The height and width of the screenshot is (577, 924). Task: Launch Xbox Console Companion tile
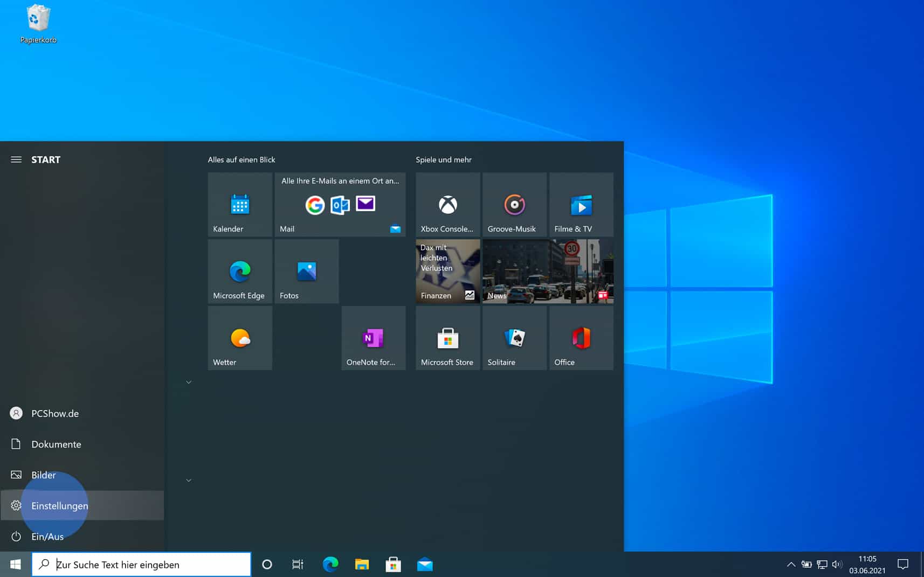click(447, 204)
